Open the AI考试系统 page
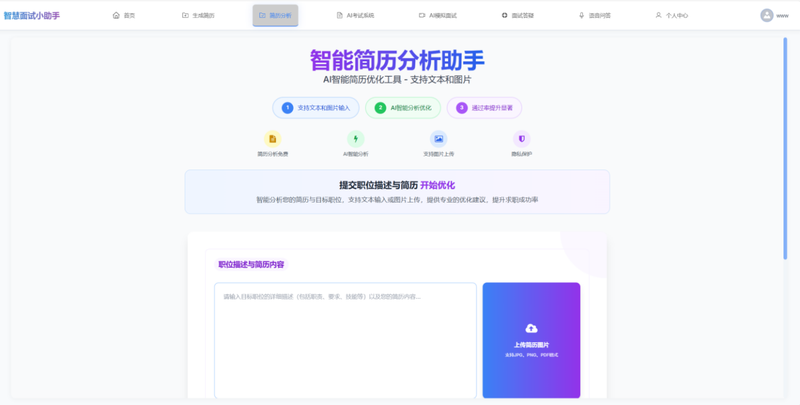800x405 pixels. point(355,15)
